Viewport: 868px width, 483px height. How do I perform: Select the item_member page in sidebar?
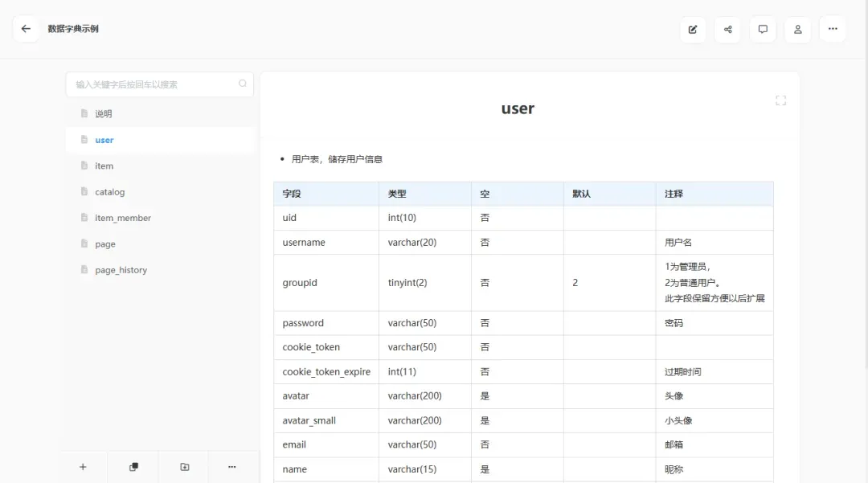(123, 219)
